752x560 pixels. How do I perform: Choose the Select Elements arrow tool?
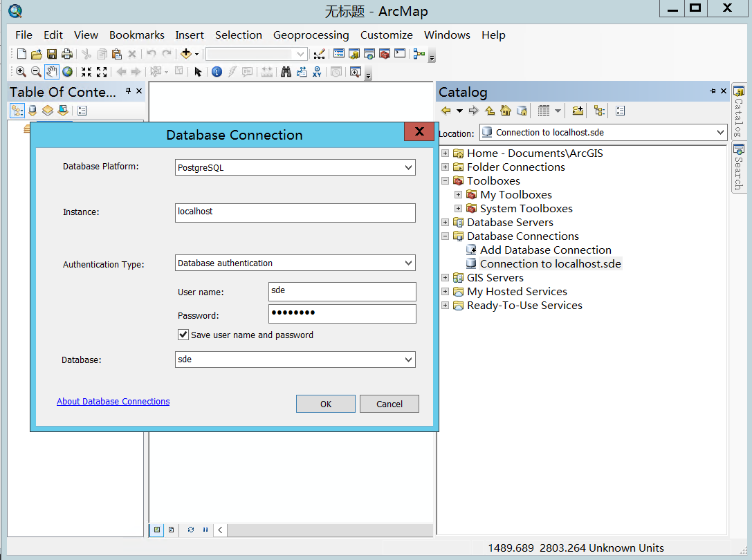point(198,72)
